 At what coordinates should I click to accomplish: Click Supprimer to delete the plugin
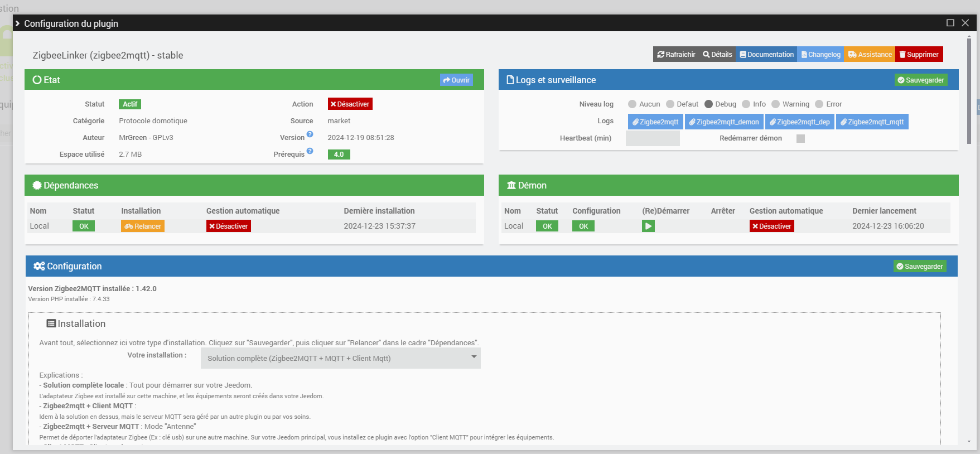(919, 55)
